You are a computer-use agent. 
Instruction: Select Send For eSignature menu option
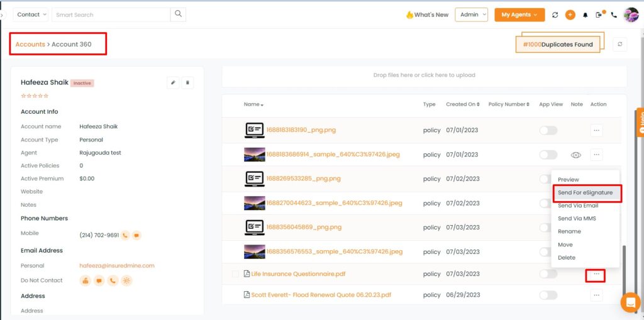[x=586, y=192]
